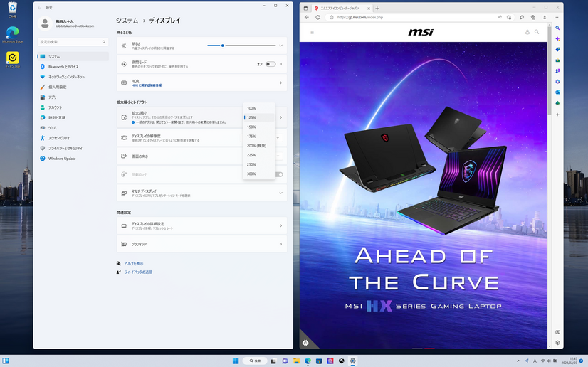The width and height of the screenshot is (588, 367).
Task: Select Personalization in sidebar
Action: (73, 87)
